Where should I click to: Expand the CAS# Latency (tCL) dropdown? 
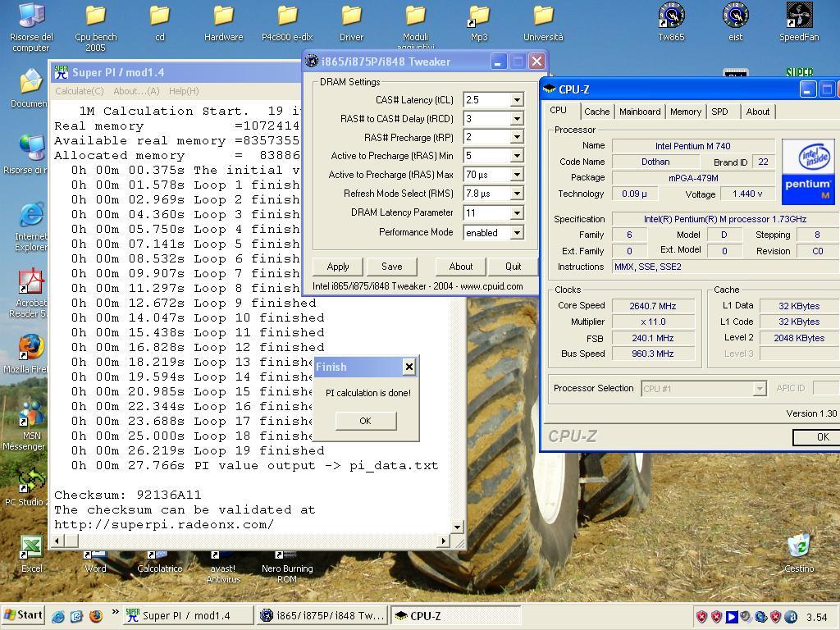pos(517,99)
